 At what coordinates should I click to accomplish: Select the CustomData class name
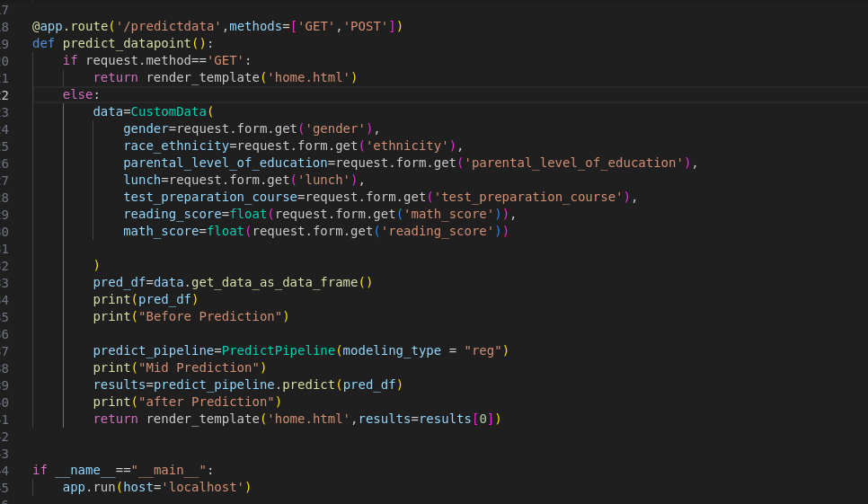pos(169,111)
